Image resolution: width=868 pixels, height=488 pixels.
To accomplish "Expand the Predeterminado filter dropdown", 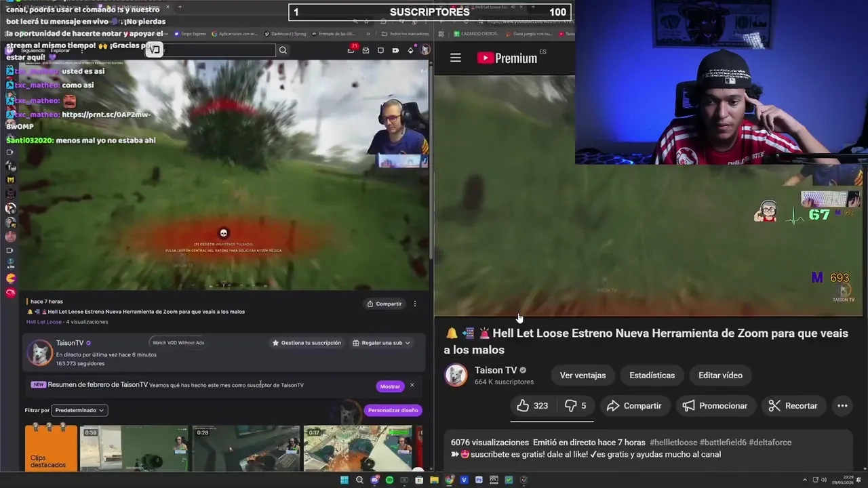I will coord(79,410).
